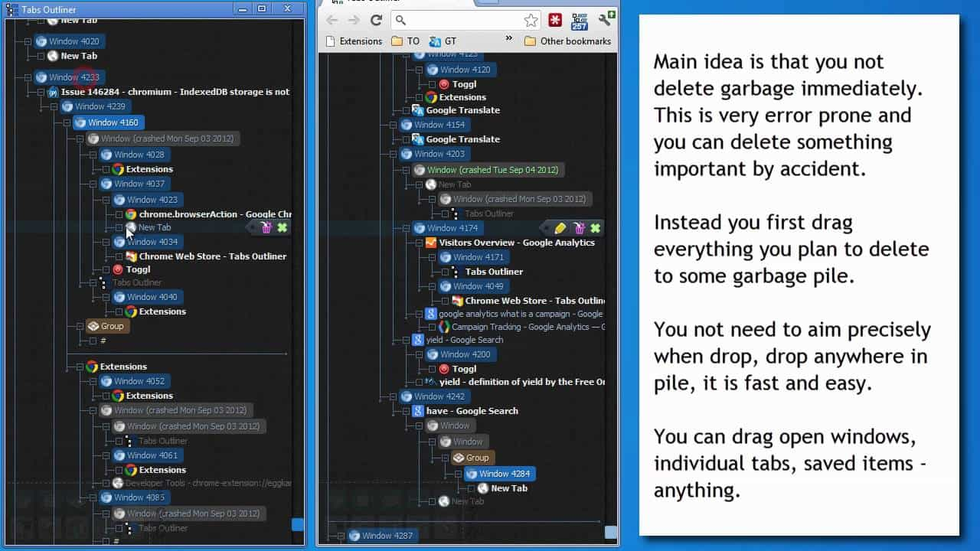Open Chrome's wrench settings menu
Image resolution: width=980 pixels, height=551 pixels.
pyautogui.click(x=606, y=19)
